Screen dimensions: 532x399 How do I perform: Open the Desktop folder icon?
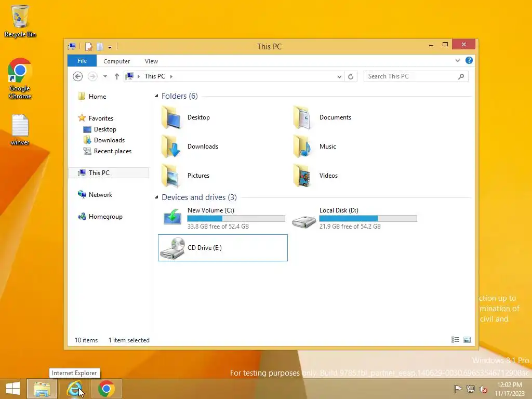(x=171, y=117)
